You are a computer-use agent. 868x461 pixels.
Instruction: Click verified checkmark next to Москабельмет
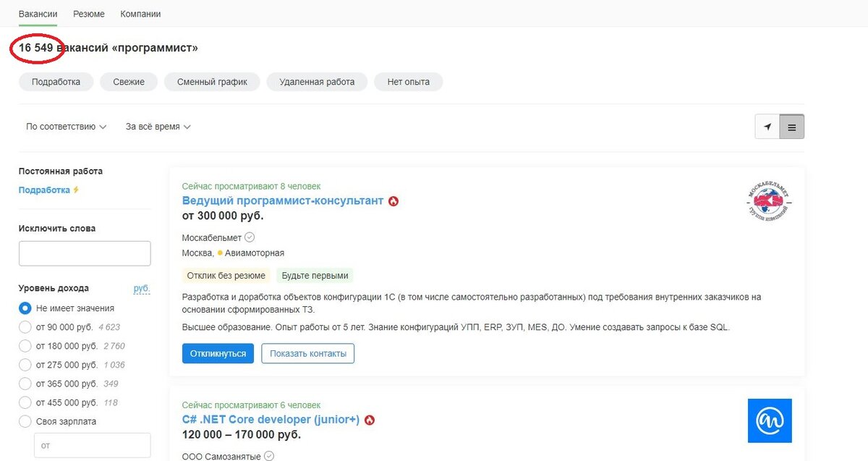pos(250,237)
